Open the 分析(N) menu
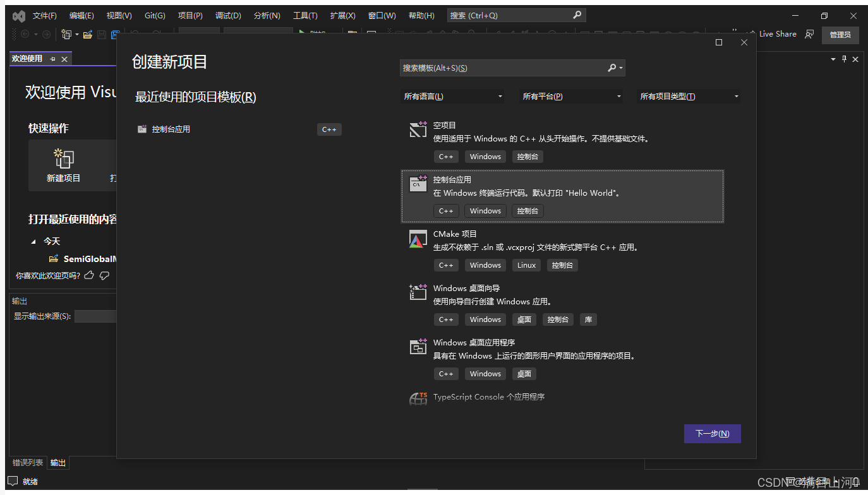Screen dimensions: 868x495 [267, 15]
